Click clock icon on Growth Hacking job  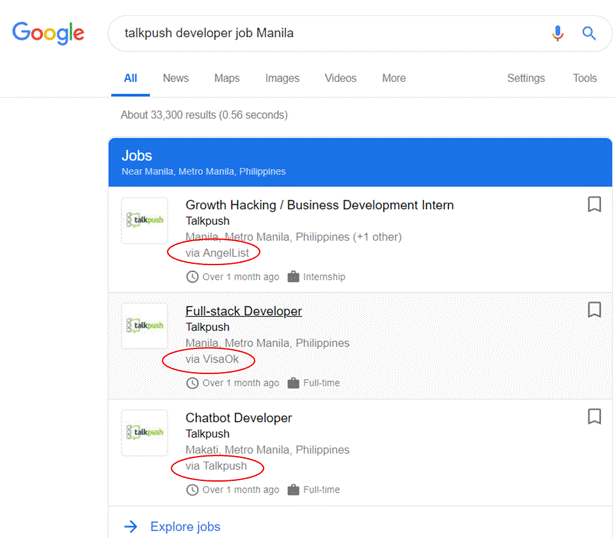pyautogui.click(x=192, y=277)
